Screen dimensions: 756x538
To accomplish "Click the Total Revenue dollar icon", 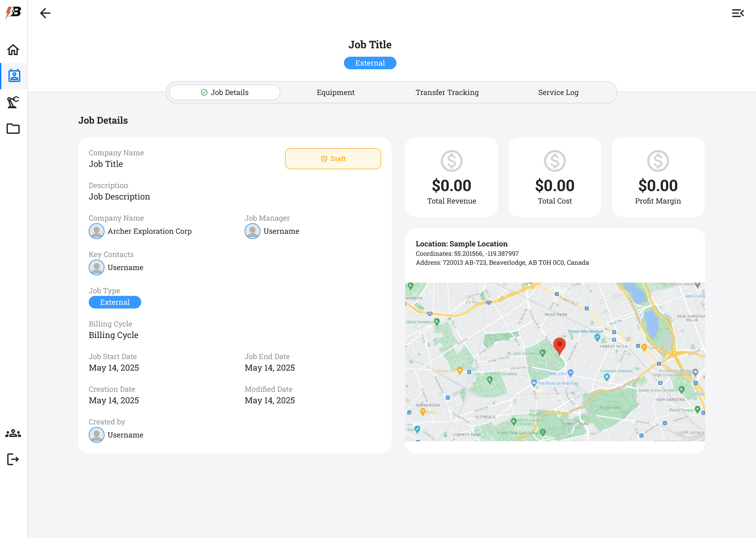I will click(x=451, y=161).
